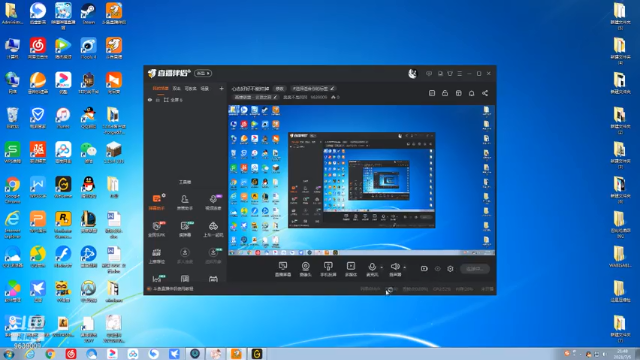Open Google Chrome desktop shortcut

[13, 190]
